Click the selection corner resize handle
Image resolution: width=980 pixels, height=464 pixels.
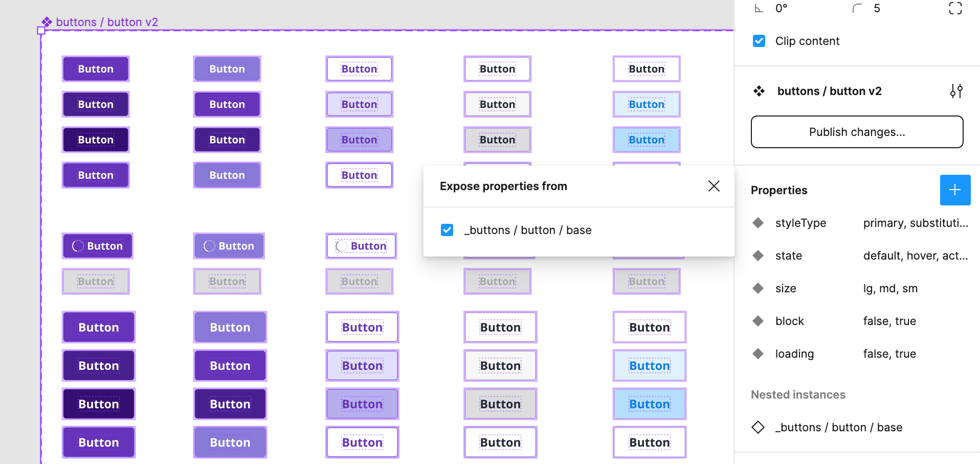41,31
